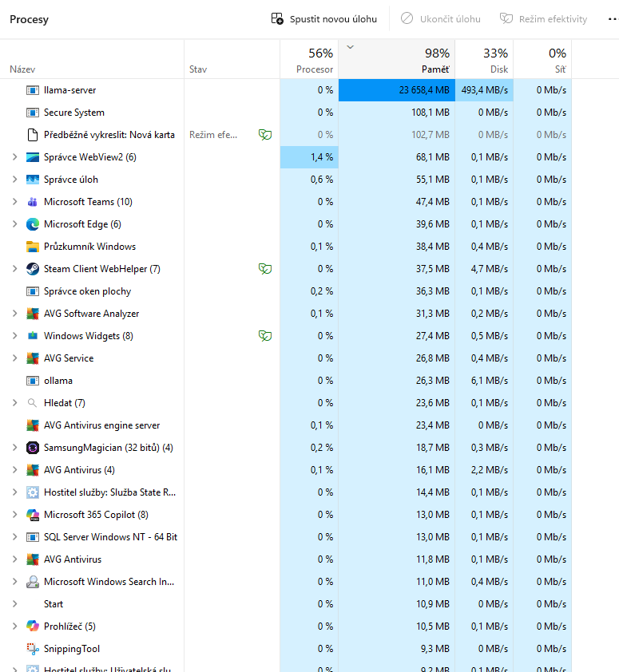Click the Microsoft Windows Search Indexer icon
The width and height of the screenshot is (619, 672).
click(33, 582)
